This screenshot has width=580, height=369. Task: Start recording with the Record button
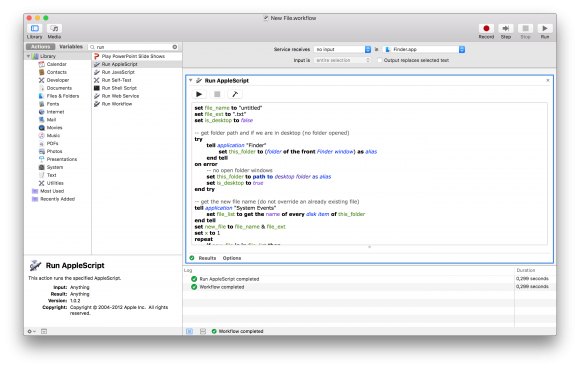[x=486, y=28]
